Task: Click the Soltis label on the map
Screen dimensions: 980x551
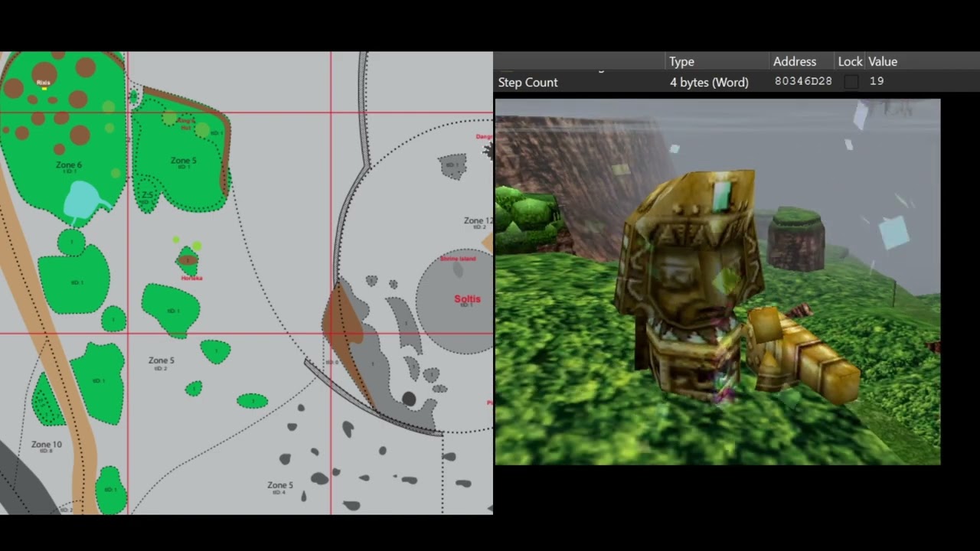Action: coord(467,298)
